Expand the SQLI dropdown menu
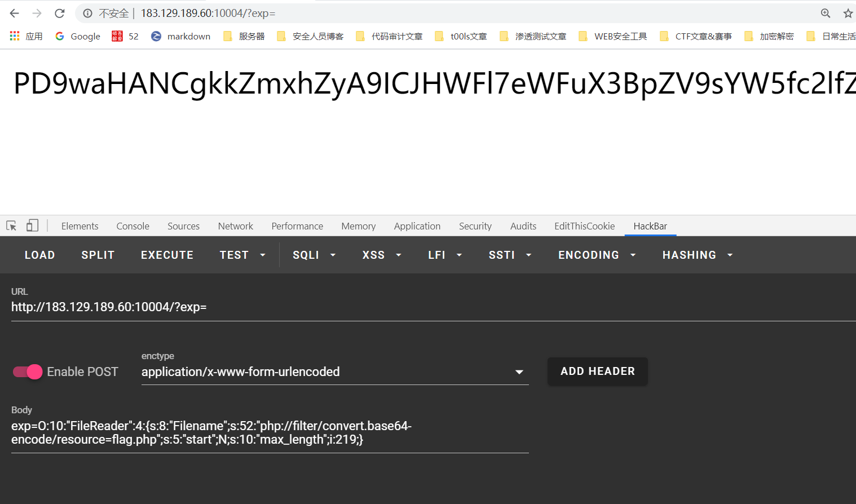Viewport: 856px width, 504px height. tap(314, 255)
